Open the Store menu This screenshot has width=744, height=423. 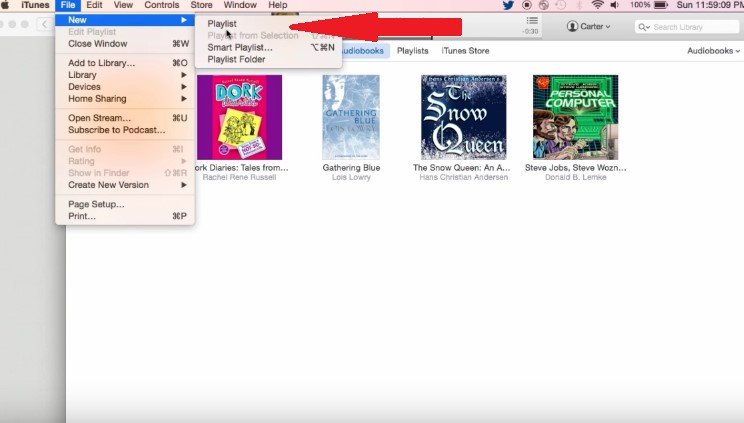click(x=201, y=5)
